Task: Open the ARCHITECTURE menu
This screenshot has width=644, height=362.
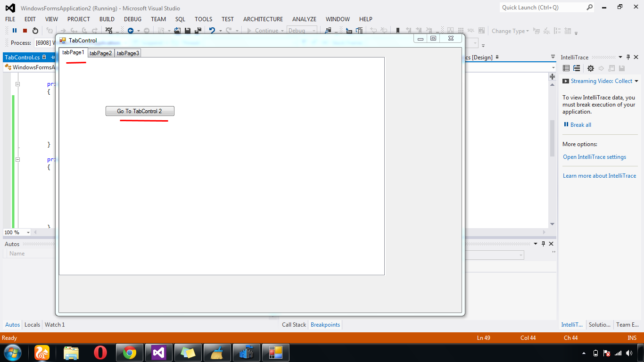Action: (263, 19)
